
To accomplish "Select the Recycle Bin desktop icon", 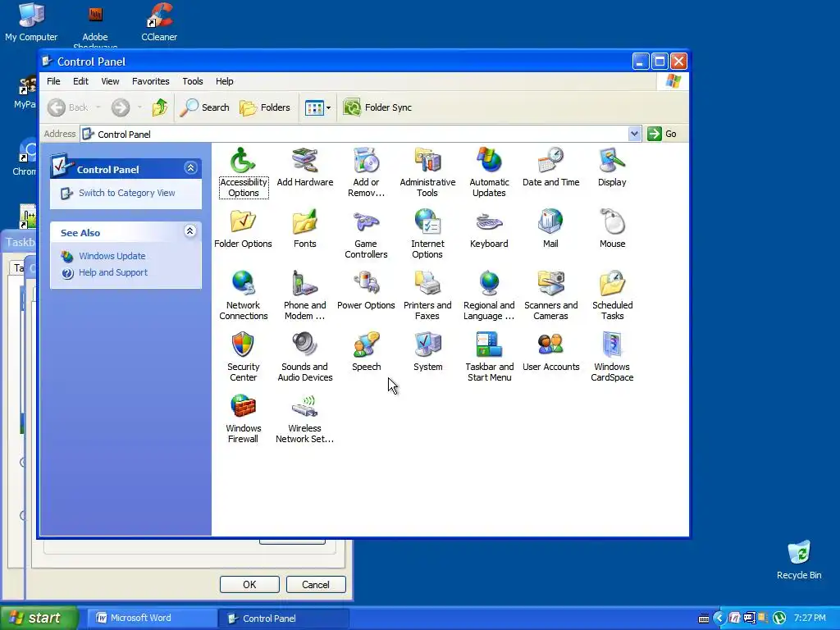I will pyautogui.click(x=799, y=560).
